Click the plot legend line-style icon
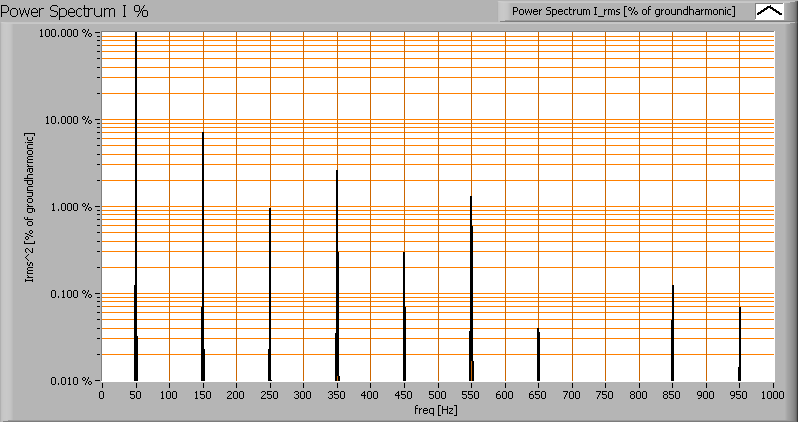This screenshot has height=422, width=798. (x=770, y=11)
